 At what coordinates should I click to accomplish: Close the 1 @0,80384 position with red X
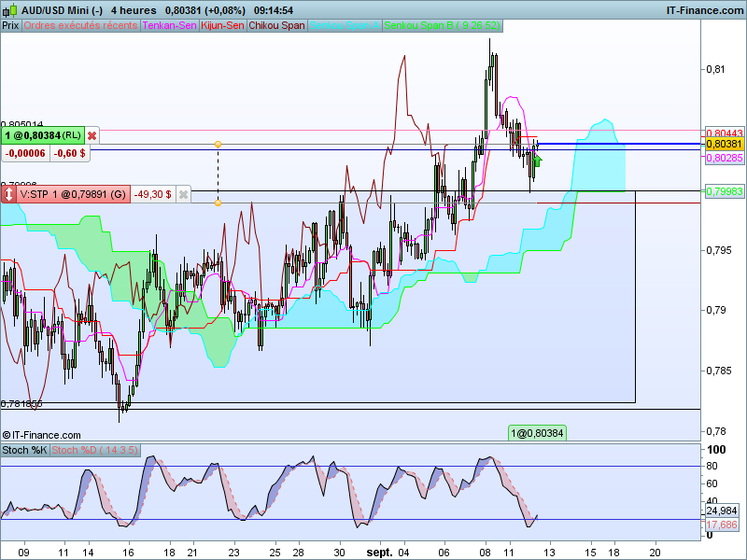(x=92, y=135)
